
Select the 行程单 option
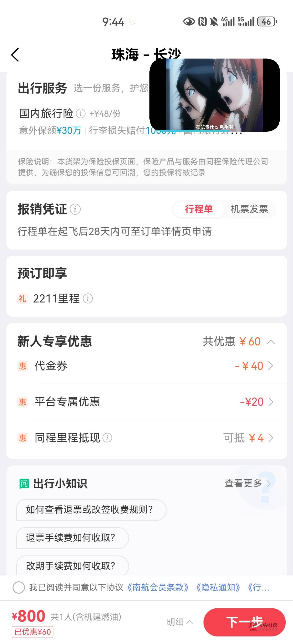click(199, 209)
